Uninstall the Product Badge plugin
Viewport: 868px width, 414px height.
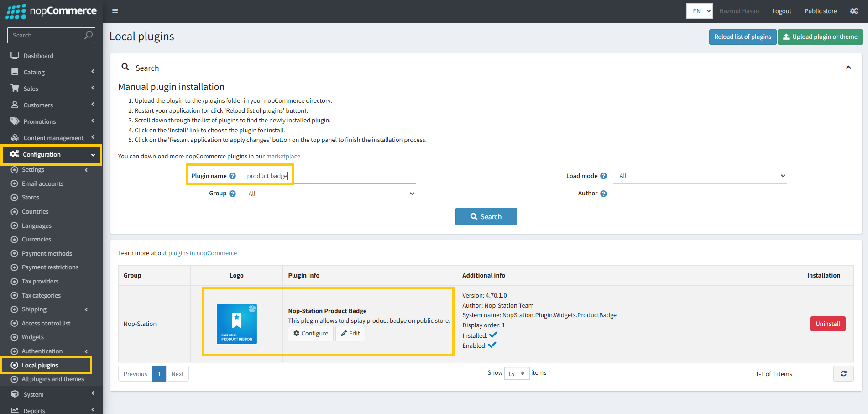tap(828, 324)
